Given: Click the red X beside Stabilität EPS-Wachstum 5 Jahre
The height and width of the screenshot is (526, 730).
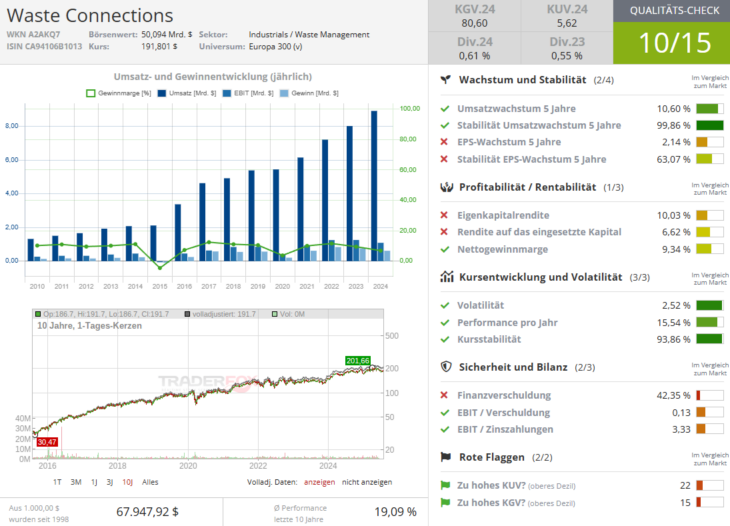Looking at the screenshot, I should (x=444, y=159).
